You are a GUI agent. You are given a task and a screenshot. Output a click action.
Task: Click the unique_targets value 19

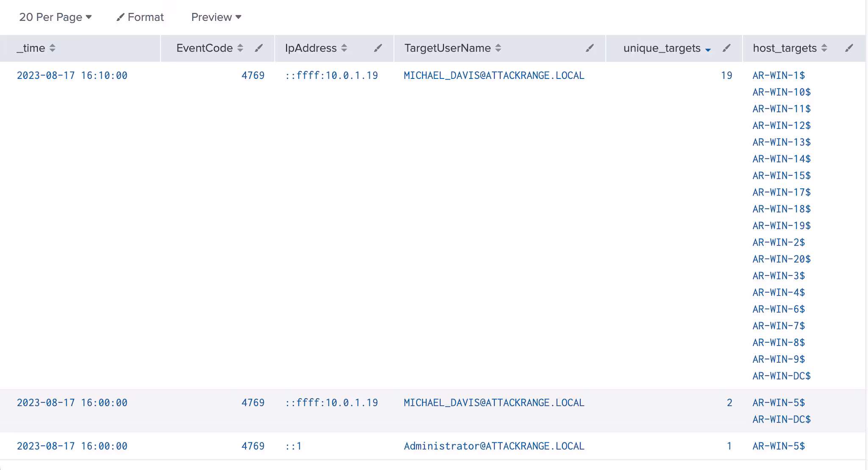726,76
